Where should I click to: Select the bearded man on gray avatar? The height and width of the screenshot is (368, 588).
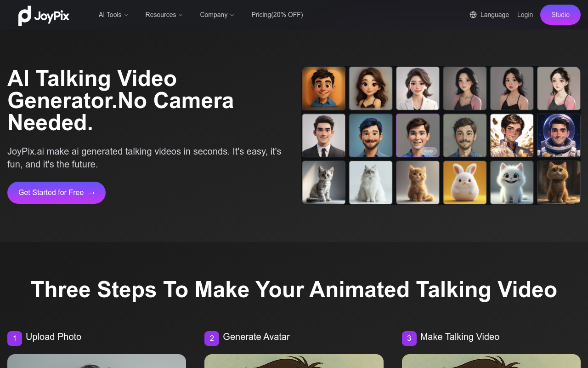coord(465,136)
